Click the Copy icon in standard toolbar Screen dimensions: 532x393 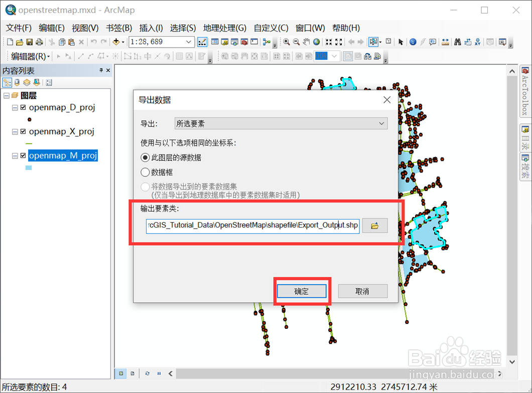62,42
